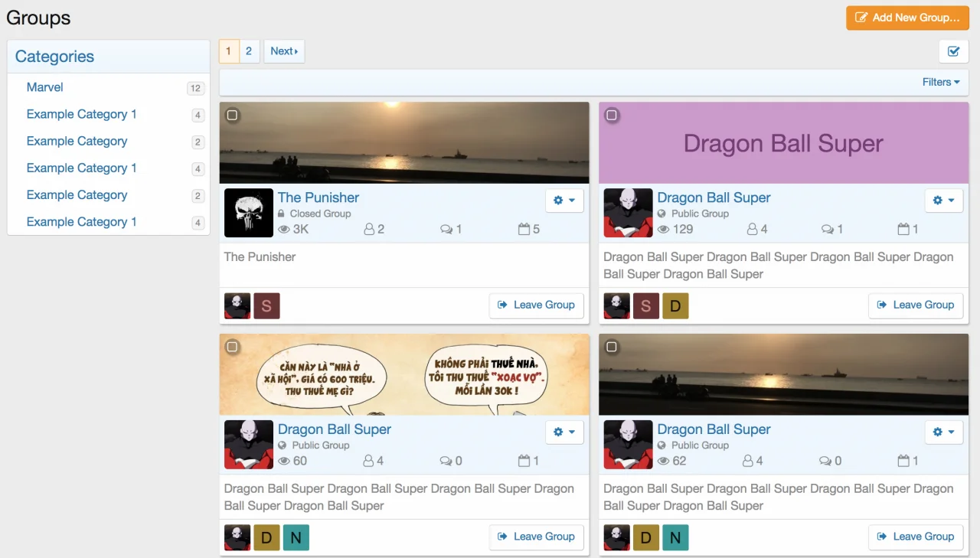Click members icon in the 62-views group

coord(748,461)
